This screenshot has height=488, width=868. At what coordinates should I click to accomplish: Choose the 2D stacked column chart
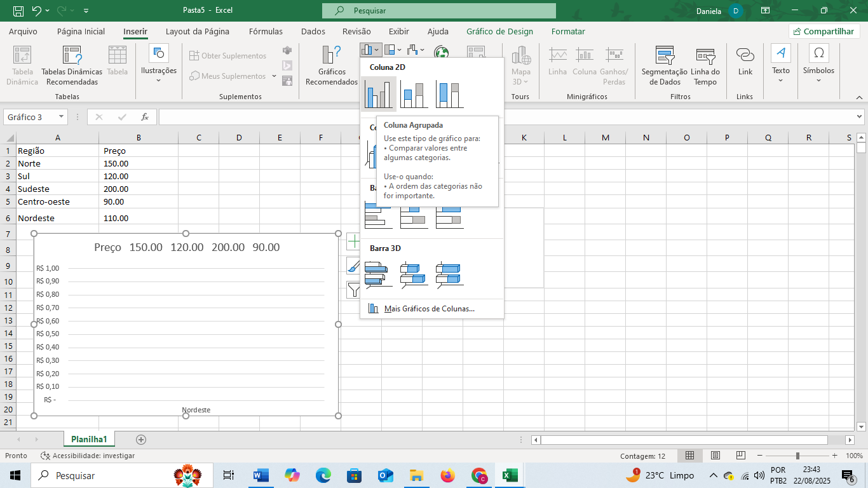414,95
